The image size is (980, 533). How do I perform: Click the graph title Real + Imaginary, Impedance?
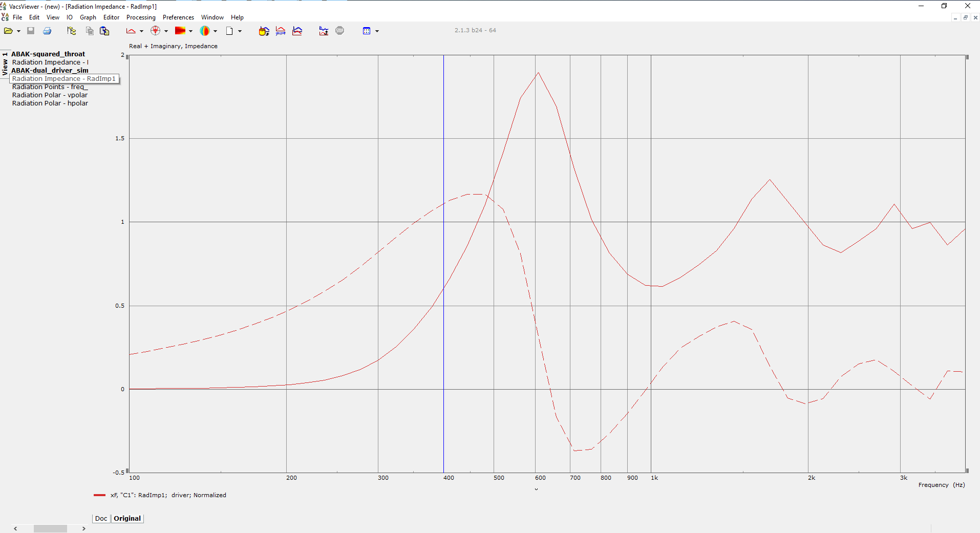tap(173, 46)
